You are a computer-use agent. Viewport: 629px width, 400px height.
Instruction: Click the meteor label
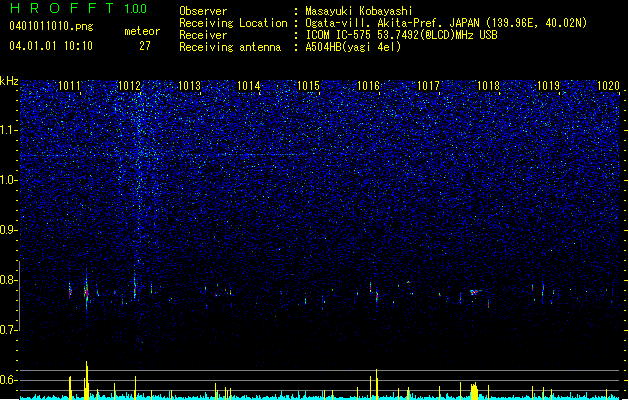pyautogui.click(x=142, y=31)
